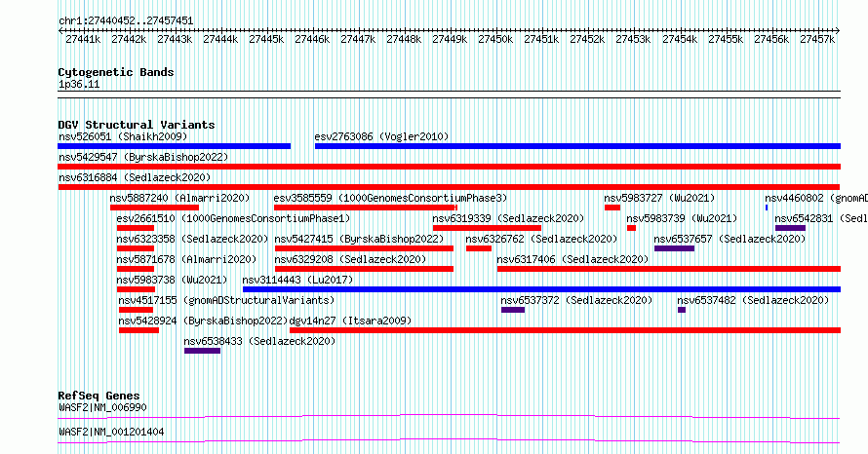Screen dimensions: 868x454
Task: Click the nsv5983738 (Wu2021) label
Action: point(172,280)
